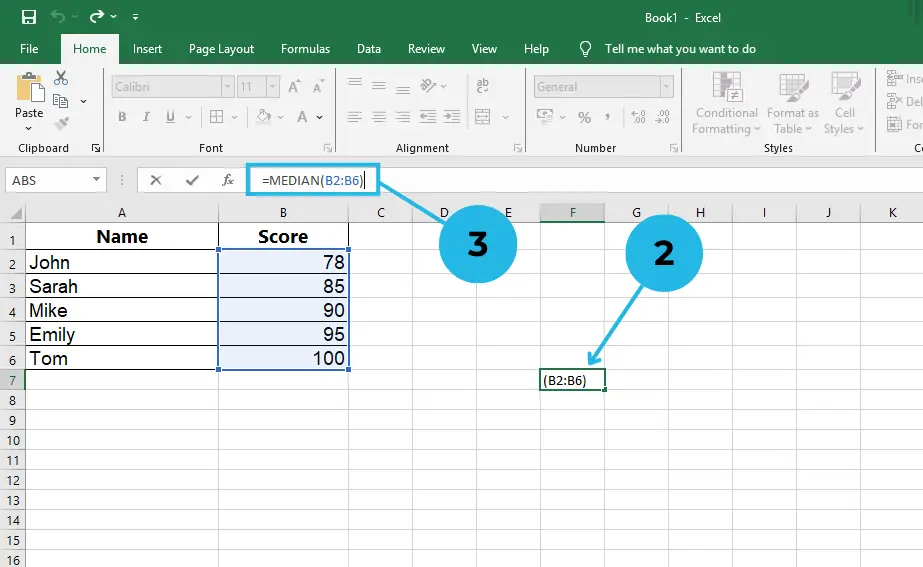Viewport: 923px width, 567px height.
Task: Open the View tab
Action: point(484,49)
